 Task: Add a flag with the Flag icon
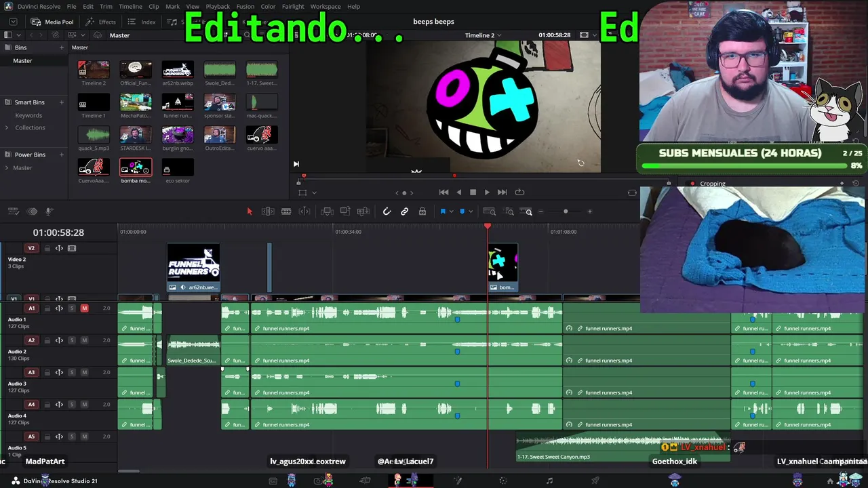443,211
